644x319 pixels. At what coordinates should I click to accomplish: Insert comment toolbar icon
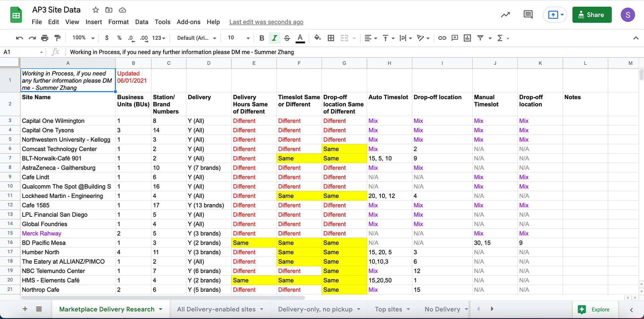pyautogui.click(x=455, y=38)
